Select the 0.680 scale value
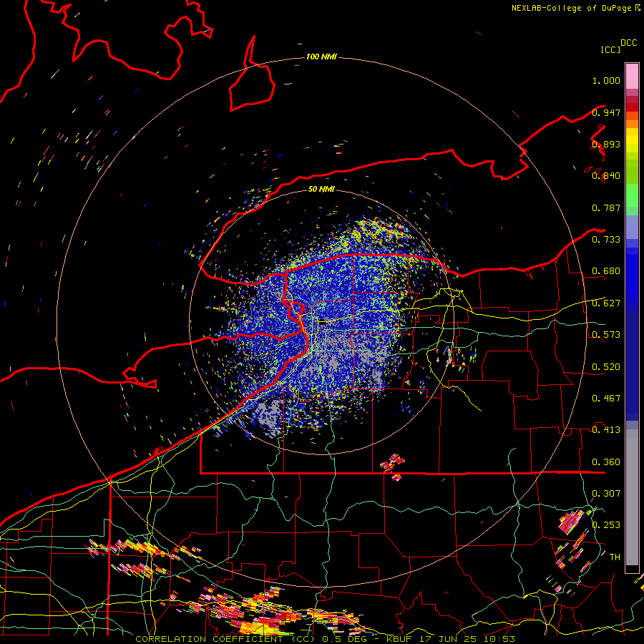The image size is (644, 644). tap(606, 271)
